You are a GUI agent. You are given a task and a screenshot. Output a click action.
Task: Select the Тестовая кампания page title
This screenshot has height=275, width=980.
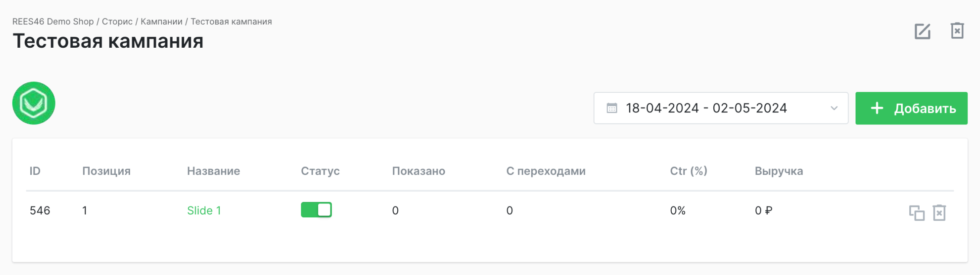pyautogui.click(x=108, y=42)
